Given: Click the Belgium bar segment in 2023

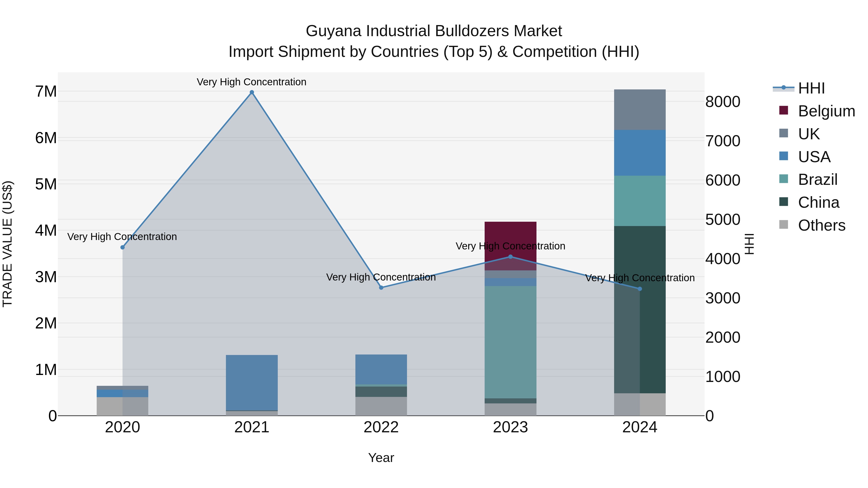Looking at the screenshot, I should pos(510,246).
